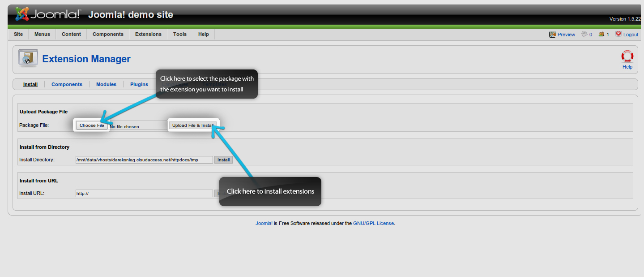The width and height of the screenshot is (644, 277).
Task: Open the Tools menu
Action: (x=180, y=35)
